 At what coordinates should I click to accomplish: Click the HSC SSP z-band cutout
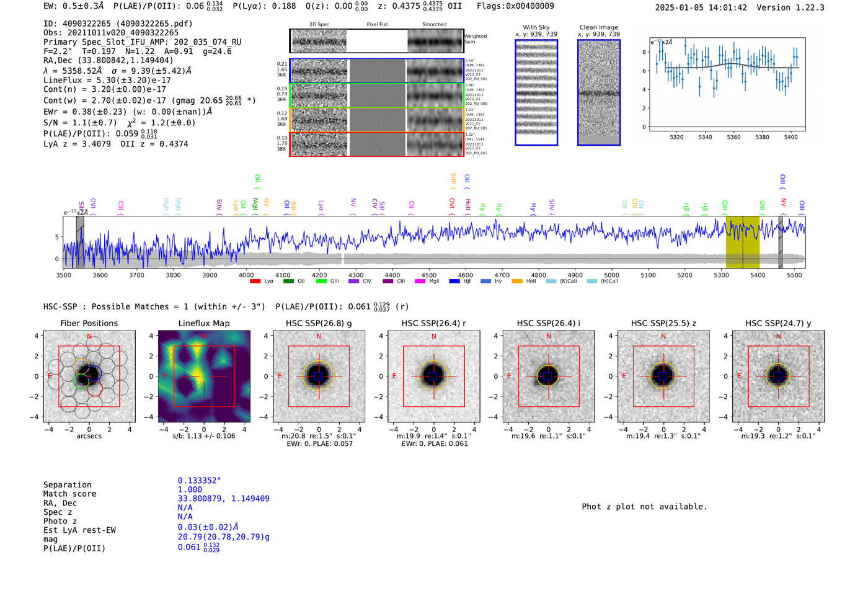(663, 376)
